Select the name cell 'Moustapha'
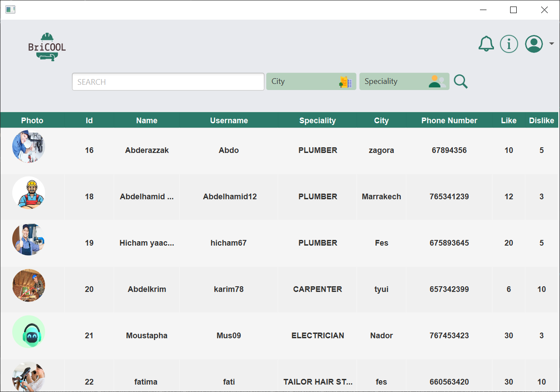The height and width of the screenshot is (392, 560). (x=147, y=336)
